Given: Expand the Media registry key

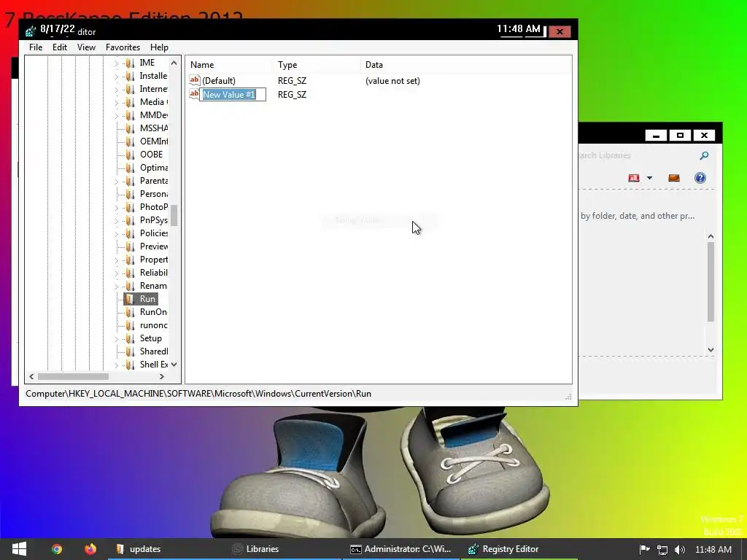Looking at the screenshot, I should pos(116,102).
